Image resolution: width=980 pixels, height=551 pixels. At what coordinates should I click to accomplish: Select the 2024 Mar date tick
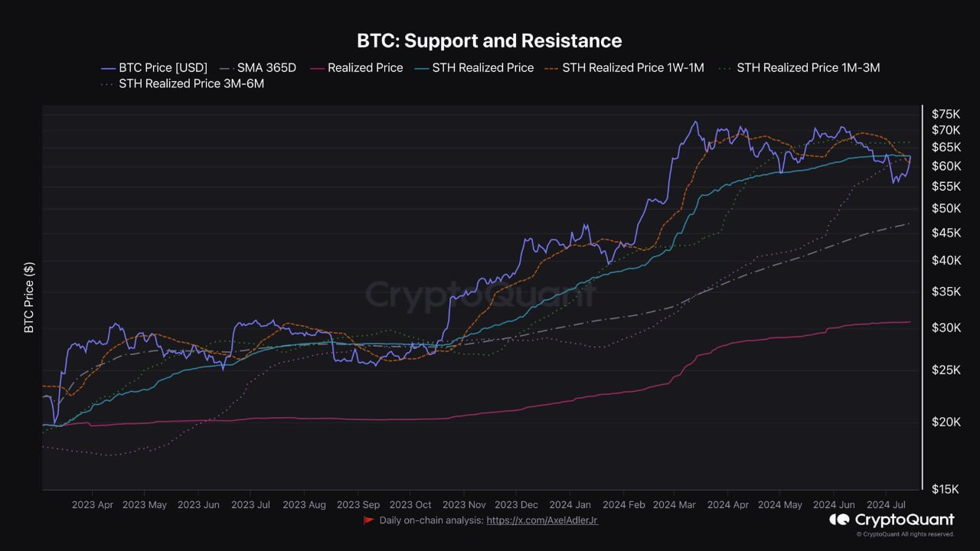[676, 505]
